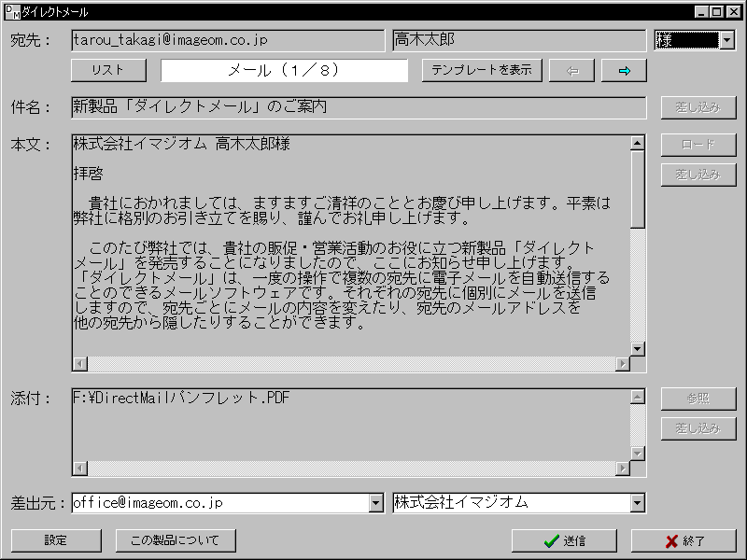The image size is (747, 560).
Task: Click the application icon in title bar
Action: pyautogui.click(x=11, y=11)
